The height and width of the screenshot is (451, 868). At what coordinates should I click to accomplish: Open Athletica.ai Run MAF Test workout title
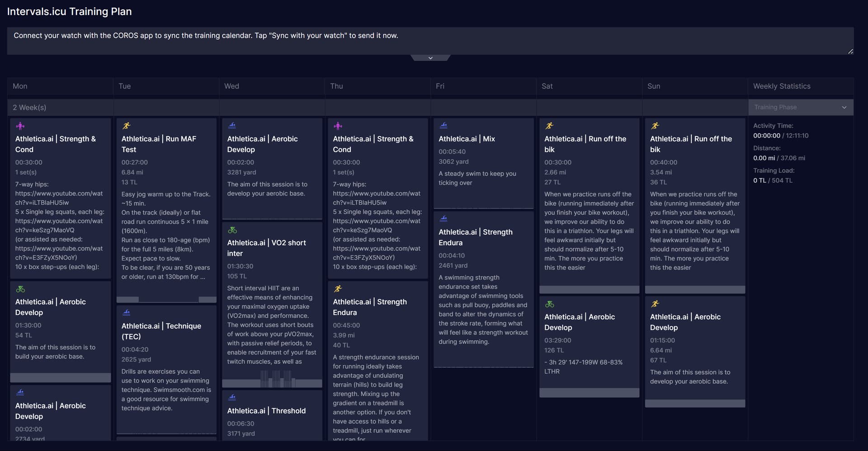point(159,144)
